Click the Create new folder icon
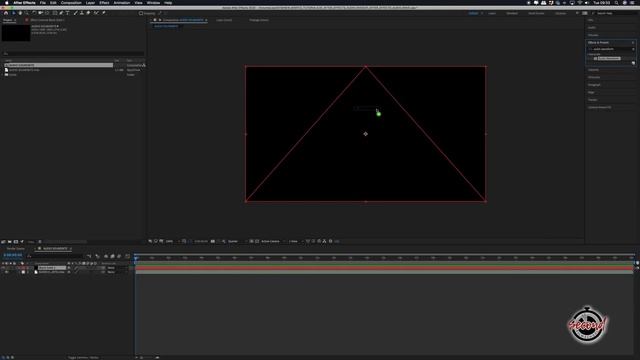This screenshot has height=360, width=640. pyautogui.click(x=9, y=242)
